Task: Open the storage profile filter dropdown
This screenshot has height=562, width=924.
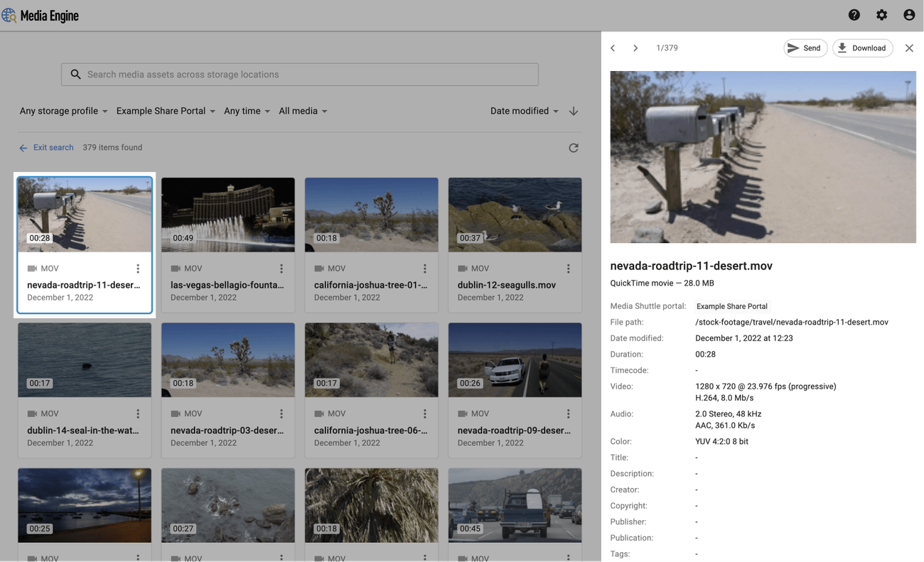Action: (x=63, y=111)
